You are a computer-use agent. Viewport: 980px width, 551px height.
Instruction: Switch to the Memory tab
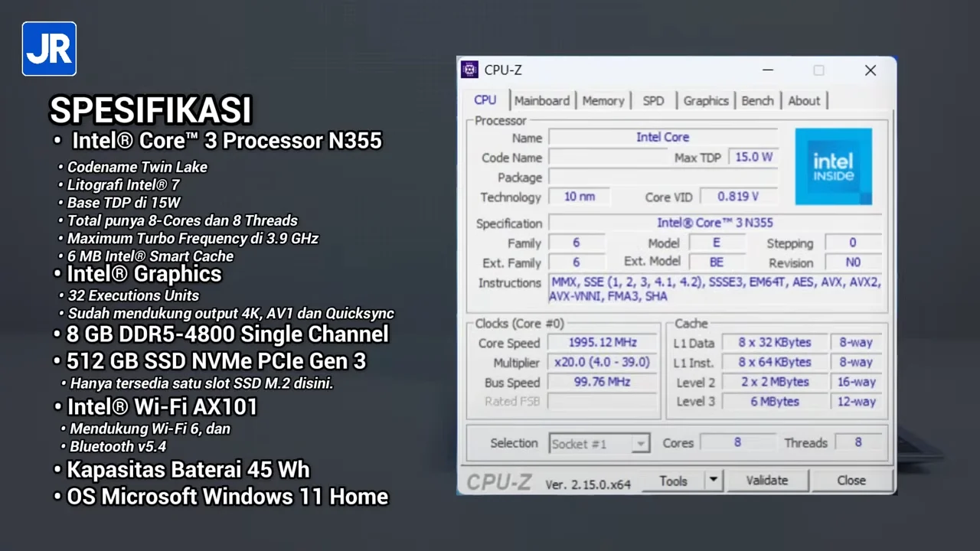tap(603, 100)
